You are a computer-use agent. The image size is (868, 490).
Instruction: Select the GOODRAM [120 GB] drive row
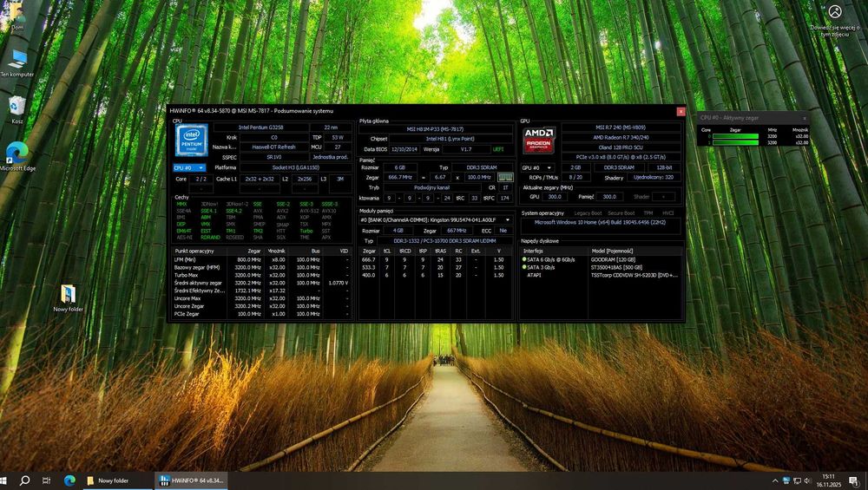click(602, 259)
